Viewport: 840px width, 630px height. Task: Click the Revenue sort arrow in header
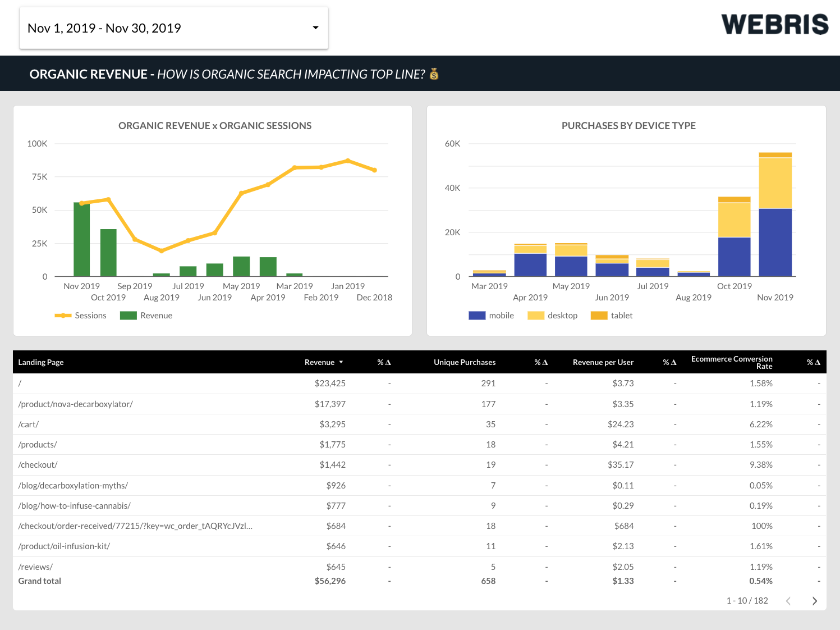[x=341, y=363]
